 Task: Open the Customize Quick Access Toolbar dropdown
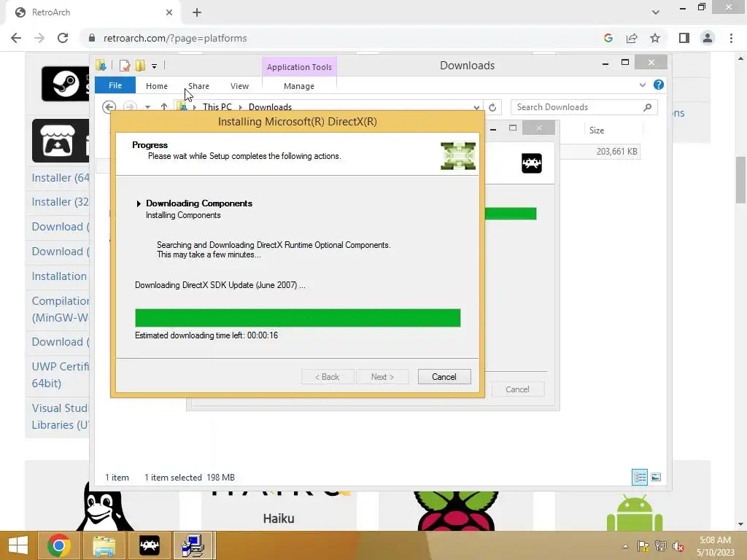155,66
